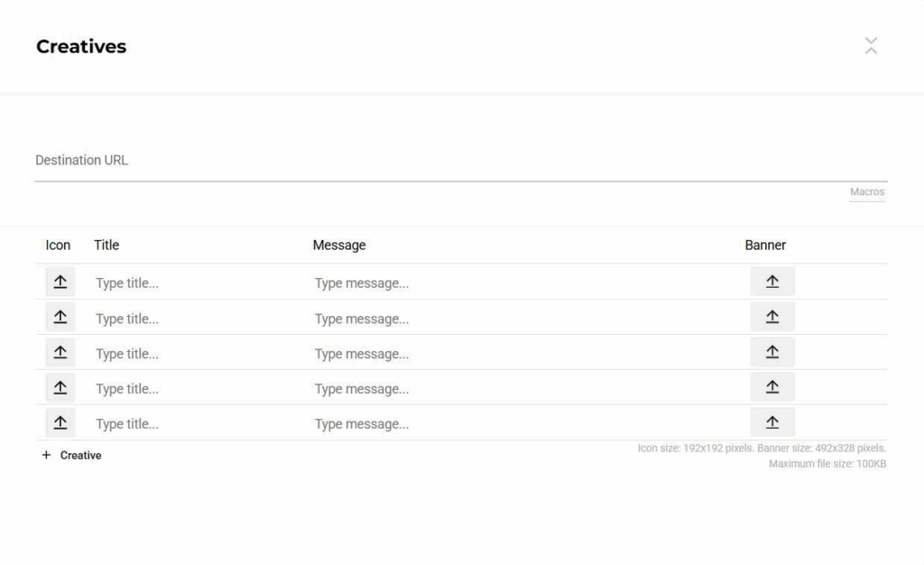Screen dimensions: 924x565
Task: Collapse the Creatives section using the chevron
Action: (x=871, y=46)
